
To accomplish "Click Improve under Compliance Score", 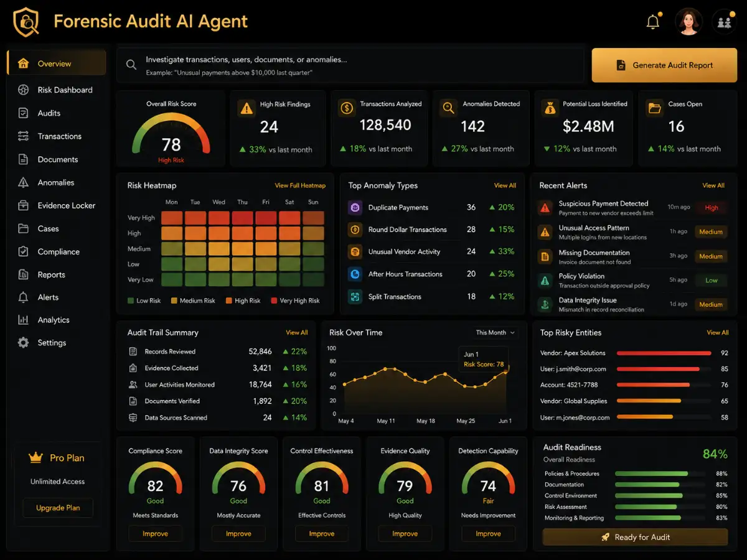I will (x=155, y=534).
